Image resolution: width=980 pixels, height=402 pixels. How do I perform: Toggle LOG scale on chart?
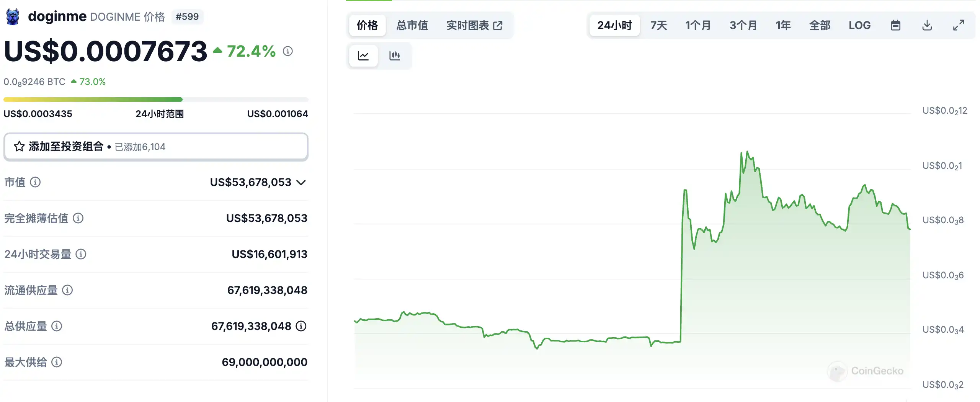859,26
